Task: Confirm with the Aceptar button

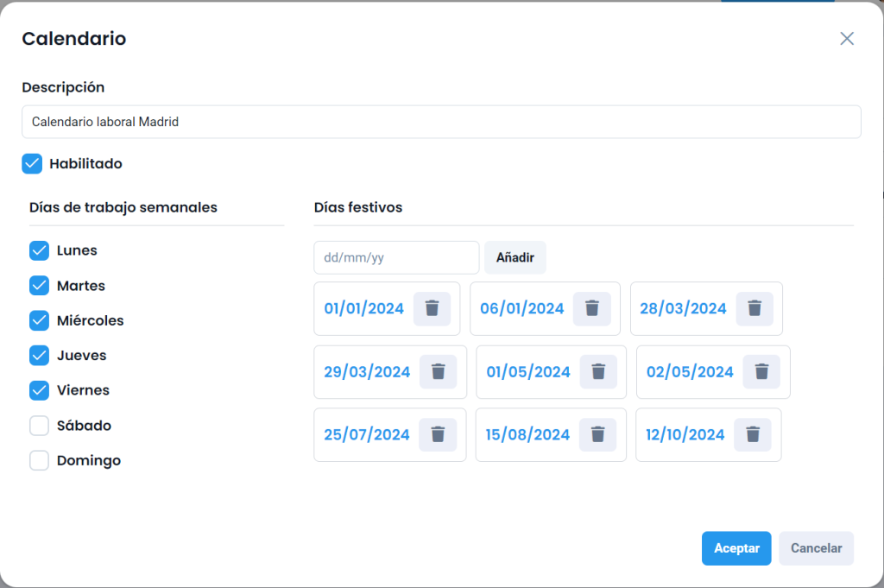Action: 736,548
